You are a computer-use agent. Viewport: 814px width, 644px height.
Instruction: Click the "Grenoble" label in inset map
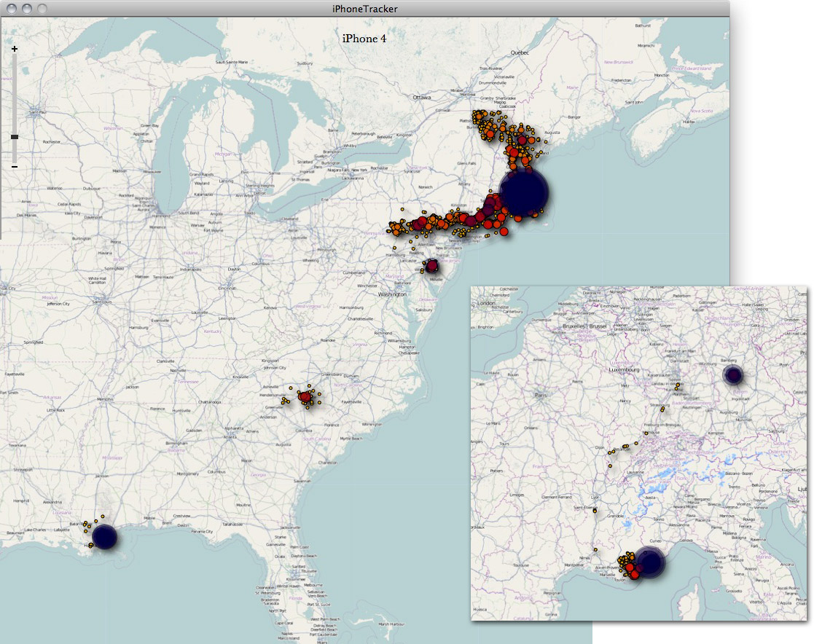coord(615,516)
